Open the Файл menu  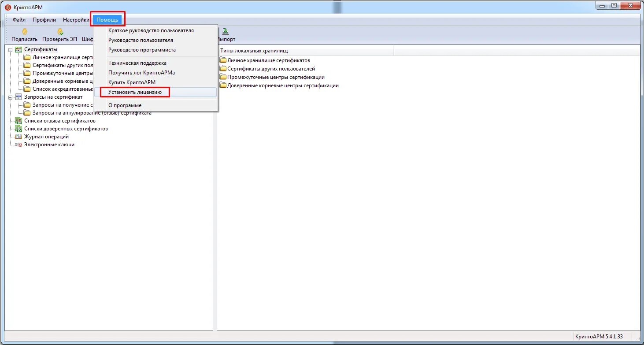pos(19,20)
